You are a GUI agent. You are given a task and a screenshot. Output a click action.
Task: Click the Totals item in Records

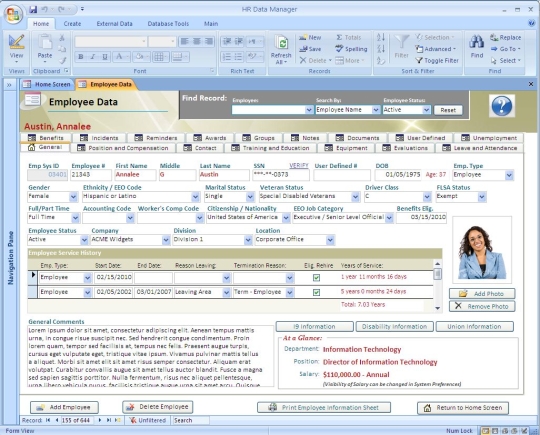click(x=349, y=38)
